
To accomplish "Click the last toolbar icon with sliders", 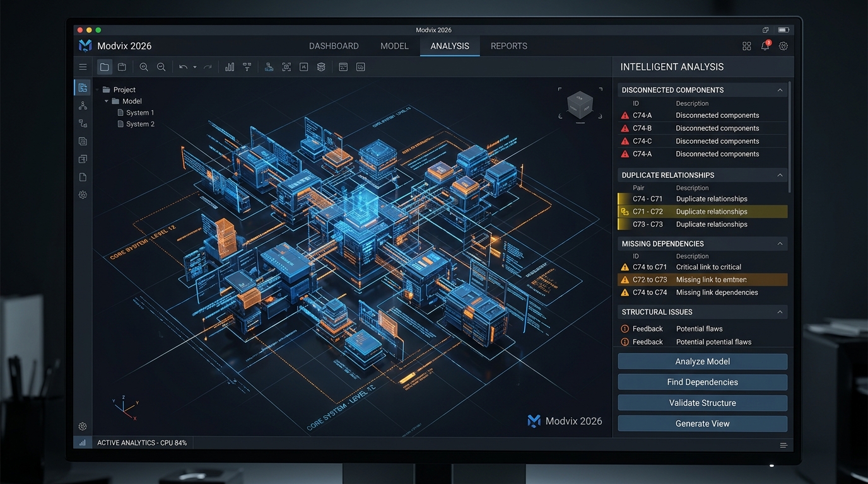I will [x=361, y=67].
